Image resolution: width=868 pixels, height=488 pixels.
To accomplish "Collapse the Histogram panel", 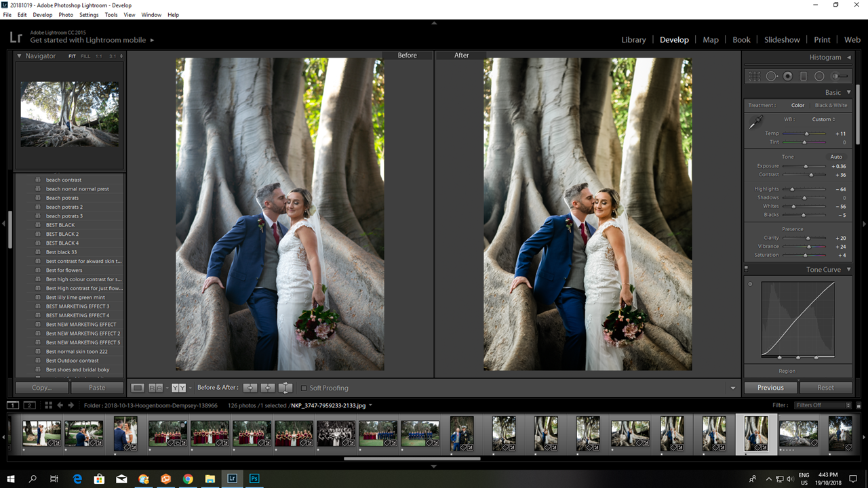I will click(848, 57).
